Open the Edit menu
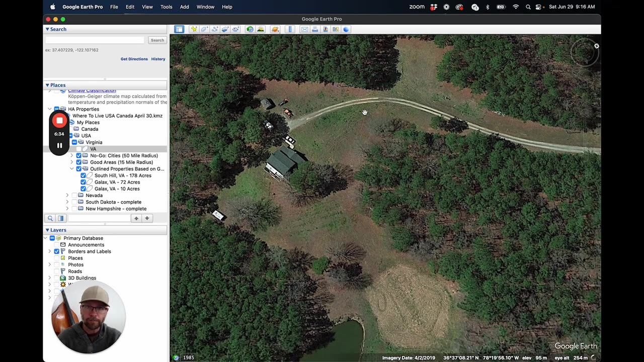644x362 pixels. point(130,7)
